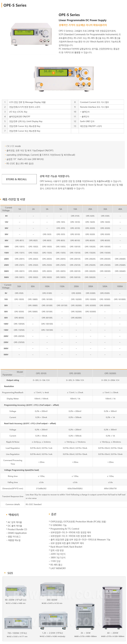This screenshot has height=644, width=127.
Task: Click the "V-SENSING 기능" option item
Action: click(x=58, y=525)
